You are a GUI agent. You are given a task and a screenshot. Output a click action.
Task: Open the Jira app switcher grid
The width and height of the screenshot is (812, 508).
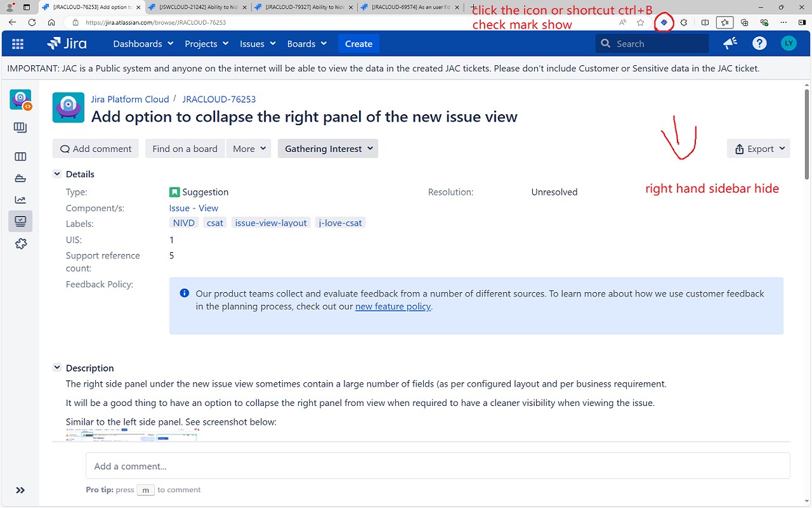pos(18,44)
